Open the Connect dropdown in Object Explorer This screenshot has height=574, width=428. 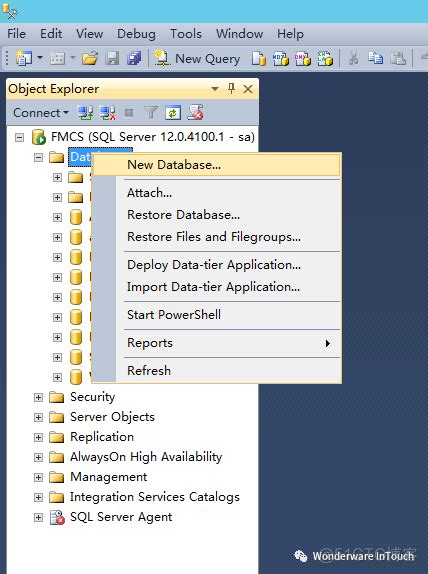[x=41, y=113]
